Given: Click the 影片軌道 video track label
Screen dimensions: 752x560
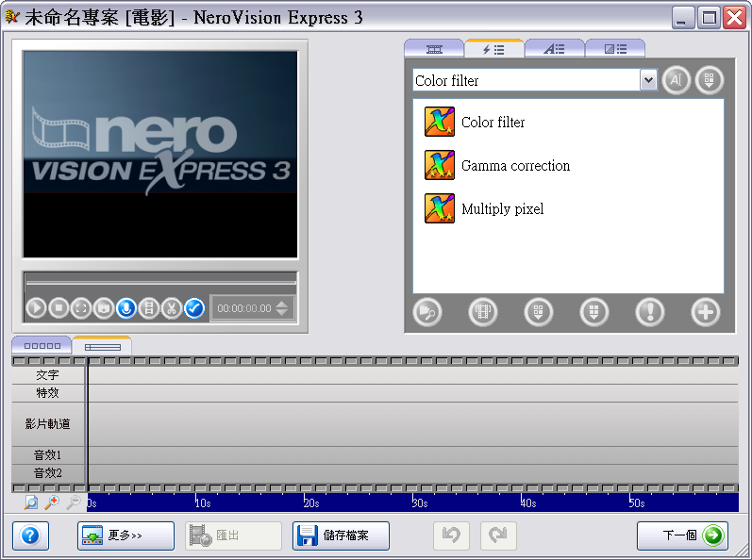Looking at the screenshot, I should point(48,424).
